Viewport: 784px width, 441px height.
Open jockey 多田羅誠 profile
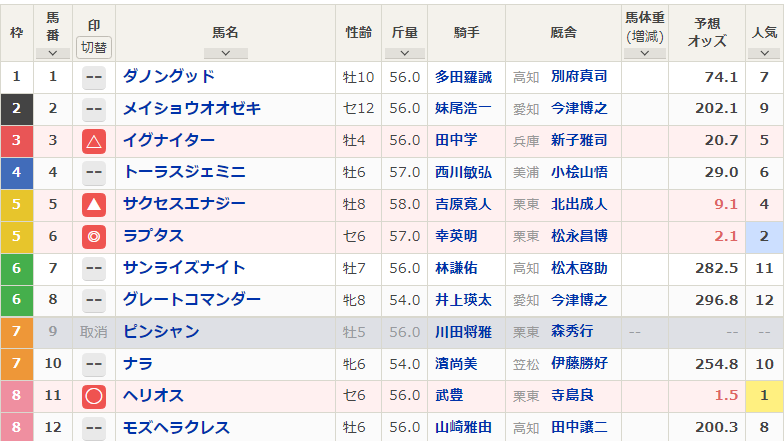point(464,77)
